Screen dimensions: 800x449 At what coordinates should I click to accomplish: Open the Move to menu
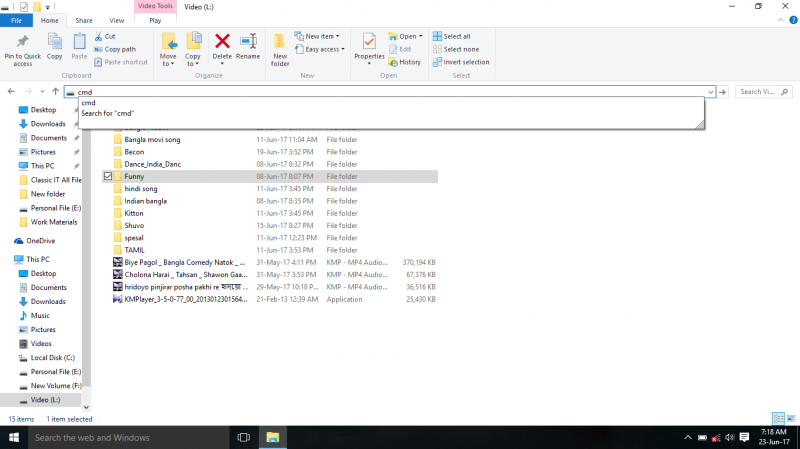[168, 49]
